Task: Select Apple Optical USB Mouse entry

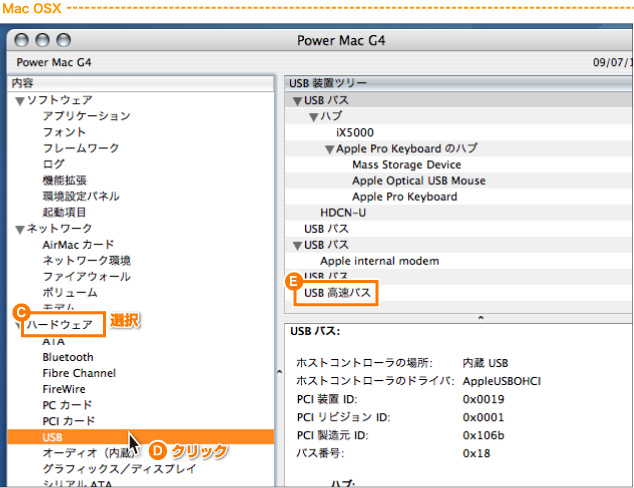Action: (418, 181)
